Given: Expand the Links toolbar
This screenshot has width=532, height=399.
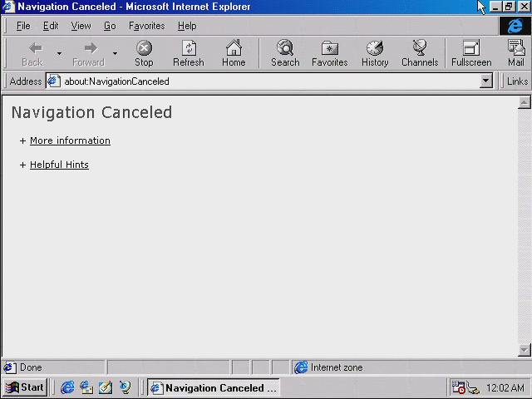Looking at the screenshot, I should point(517,81).
